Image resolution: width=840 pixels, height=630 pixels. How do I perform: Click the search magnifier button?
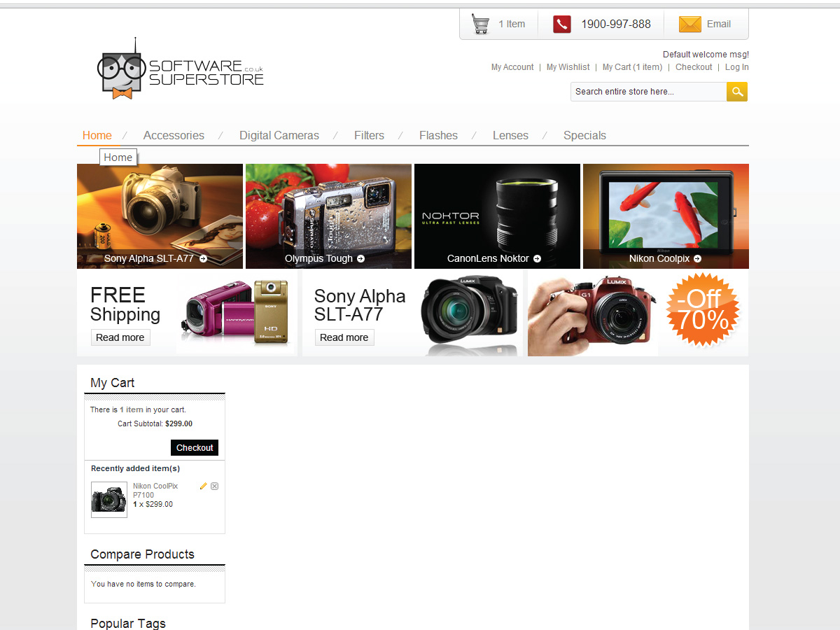click(737, 92)
